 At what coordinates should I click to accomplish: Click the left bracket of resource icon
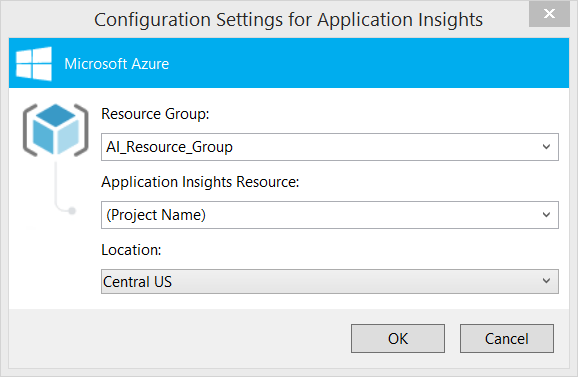(30, 130)
